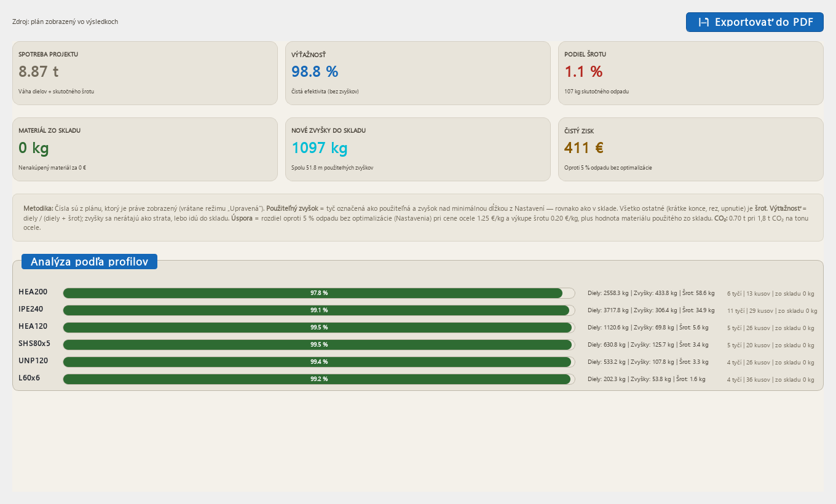Click Oproti 5 % odpadu bez optimalizácie caption

[608, 168]
